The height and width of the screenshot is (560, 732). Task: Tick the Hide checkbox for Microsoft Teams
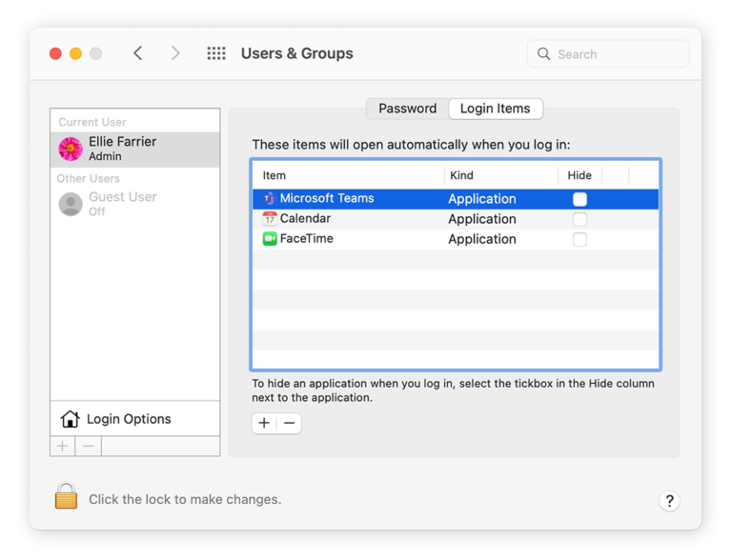(x=579, y=199)
